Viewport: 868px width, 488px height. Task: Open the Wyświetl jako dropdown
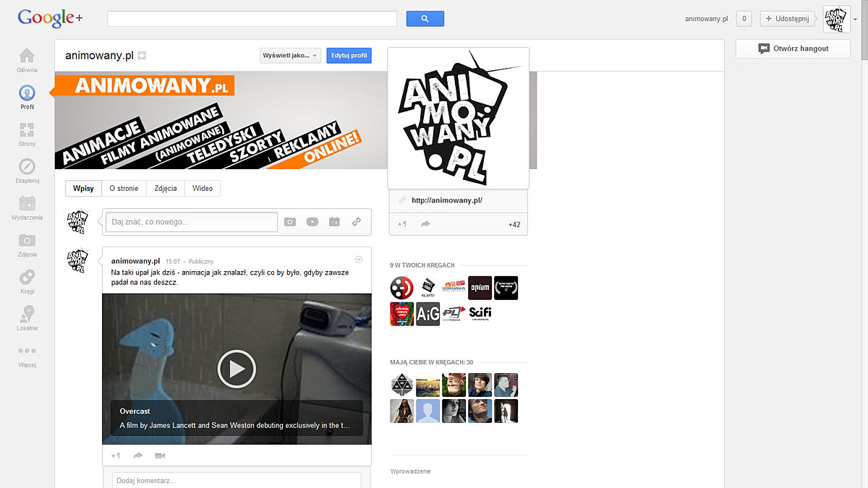coord(289,55)
